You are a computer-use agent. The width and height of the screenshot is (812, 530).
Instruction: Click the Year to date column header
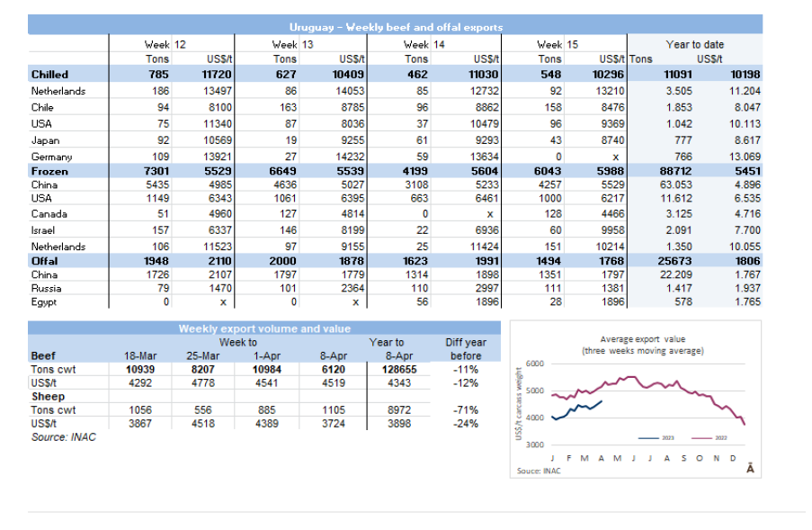693,44
